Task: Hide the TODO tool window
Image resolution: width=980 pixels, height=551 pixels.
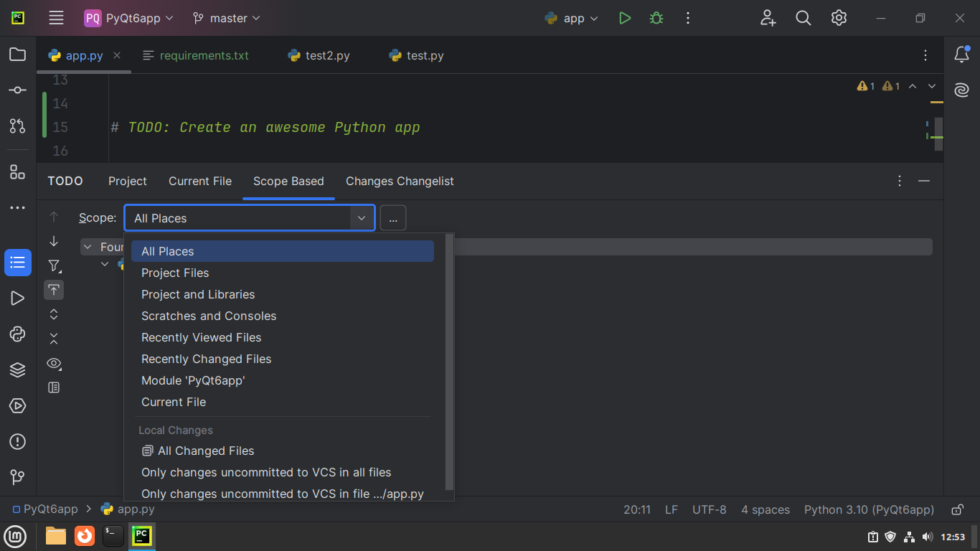Action: tap(924, 181)
